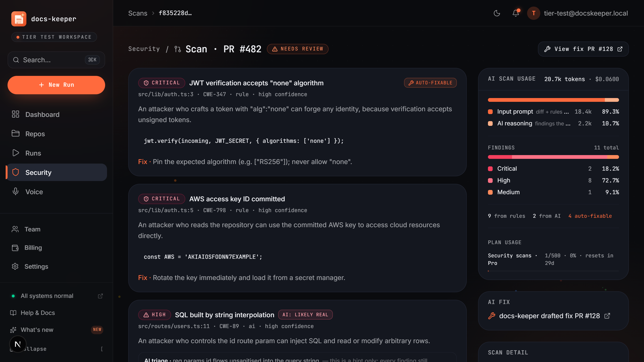Click the Dashboard grid icon
The width and height of the screenshot is (644, 362).
pos(16,114)
